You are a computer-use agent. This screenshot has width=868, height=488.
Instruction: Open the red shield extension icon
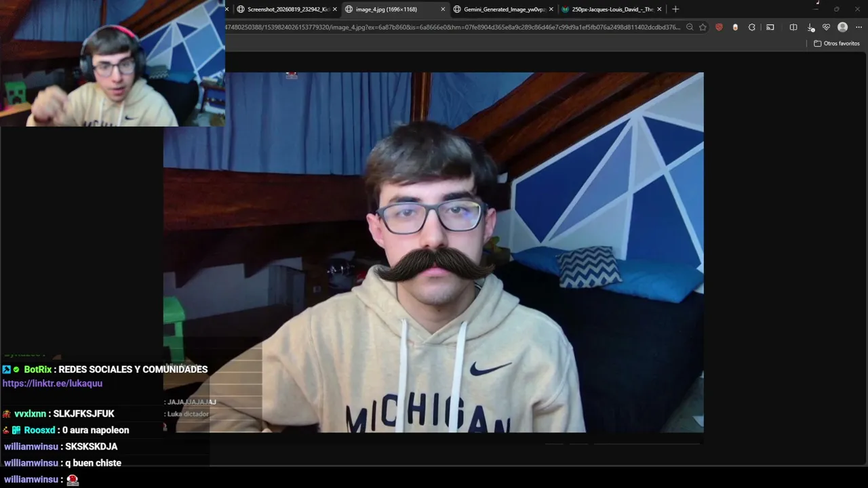click(719, 27)
